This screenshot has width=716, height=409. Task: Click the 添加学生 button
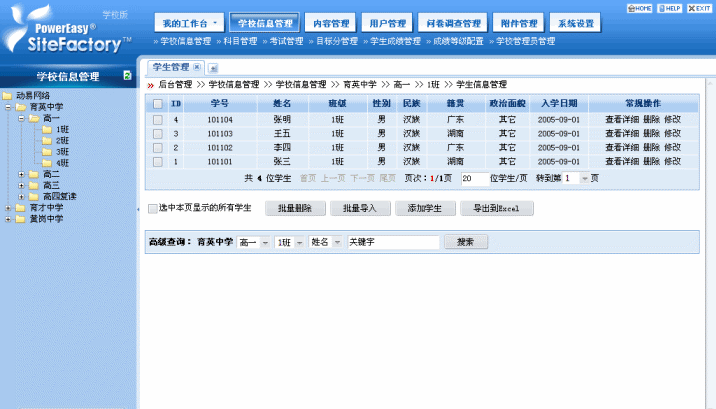tap(423, 209)
